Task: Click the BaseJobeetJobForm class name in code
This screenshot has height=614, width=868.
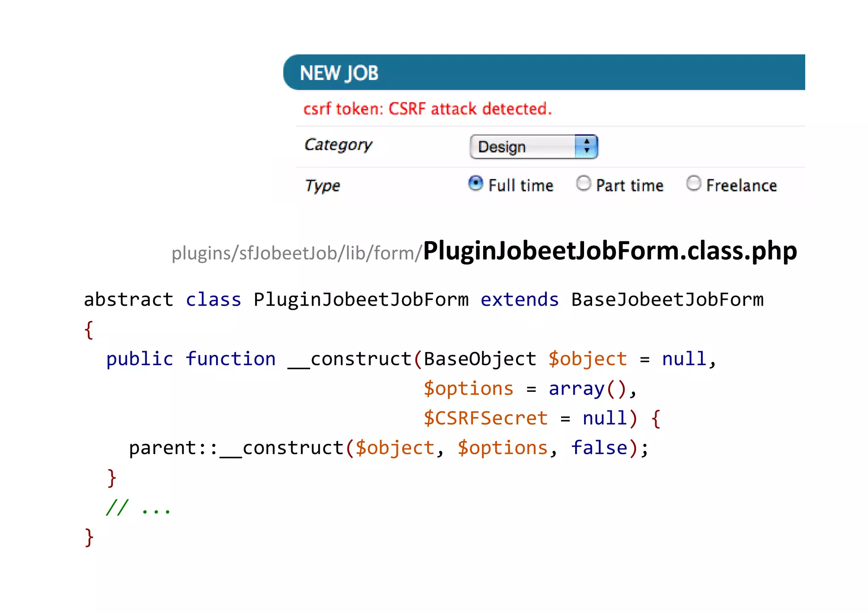Action: coord(667,299)
